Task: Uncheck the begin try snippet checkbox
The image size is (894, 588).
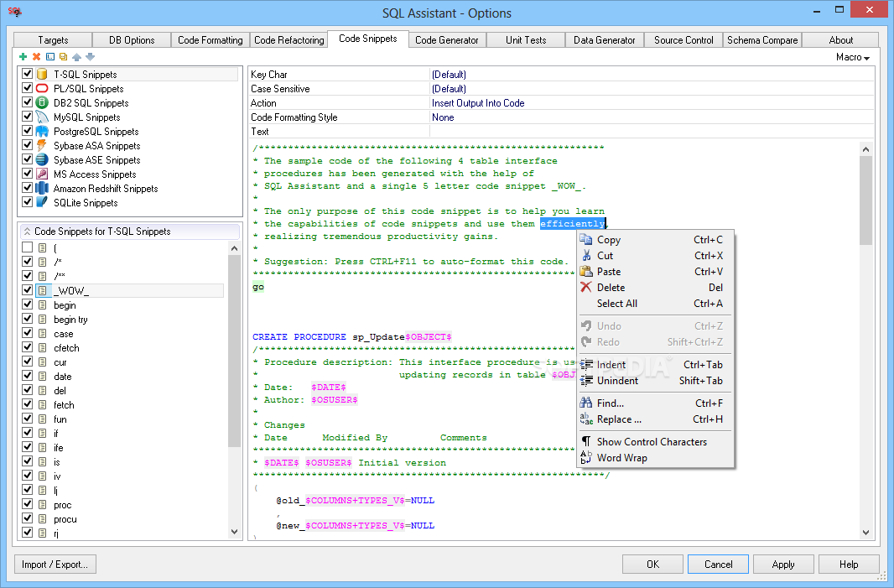Action: pos(27,318)
